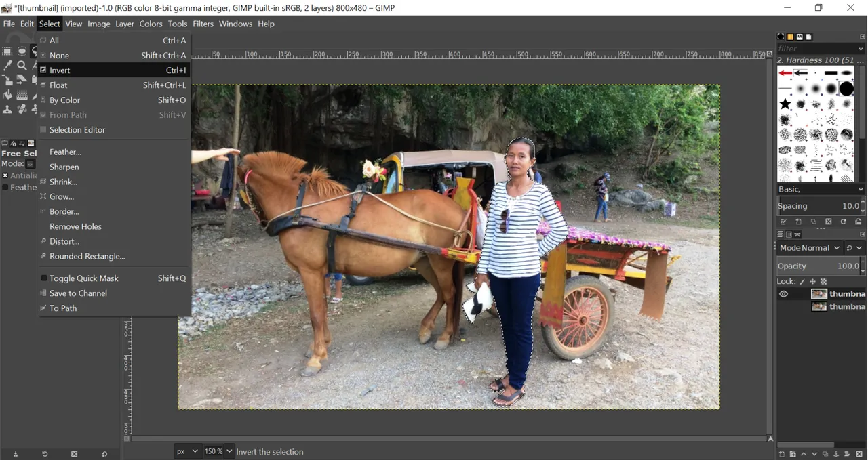868x460 pixels.
Task: Choose Grow... menu entry
Action: 114,197
